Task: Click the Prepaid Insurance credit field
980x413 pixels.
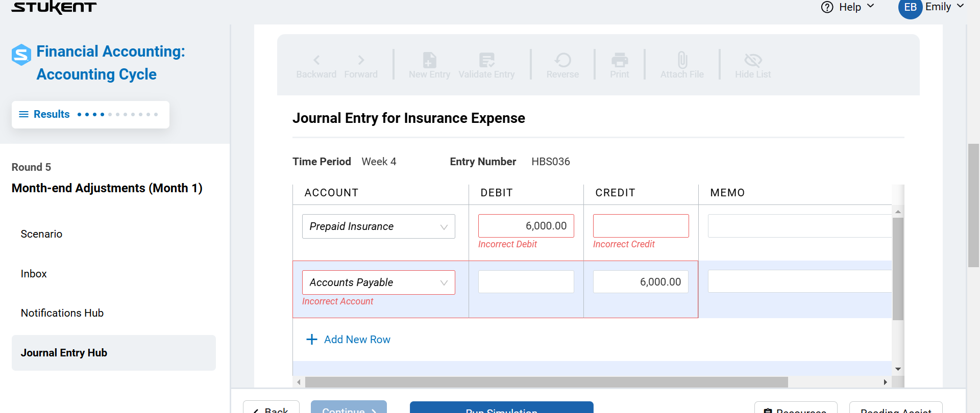Action: point(641,226)
